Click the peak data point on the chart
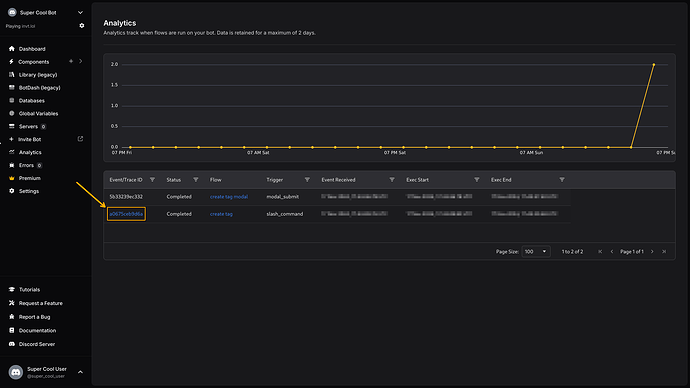This screenshot has height=388, width=690. pos(653,65)
